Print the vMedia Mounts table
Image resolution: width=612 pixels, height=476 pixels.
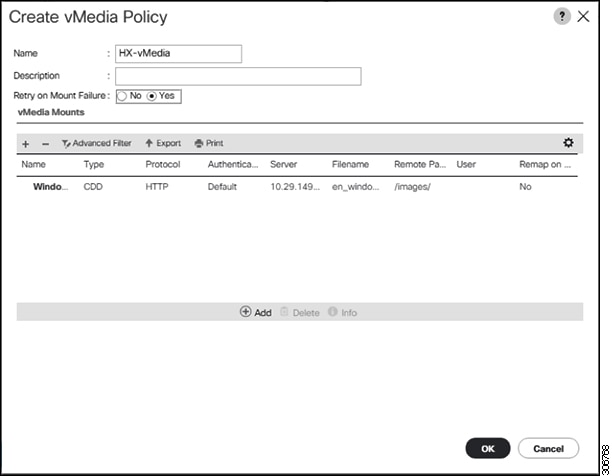point(209,143)
